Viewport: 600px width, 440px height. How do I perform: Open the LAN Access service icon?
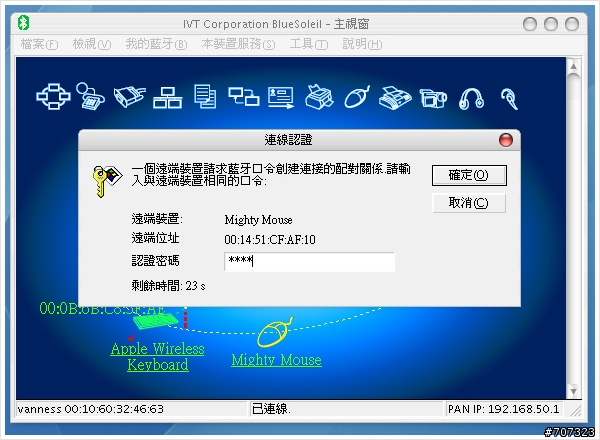click(x=168, y=98)
